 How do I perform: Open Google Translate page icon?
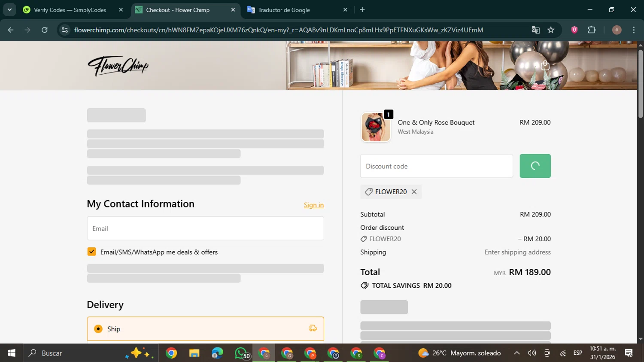(x=535, y=30)
